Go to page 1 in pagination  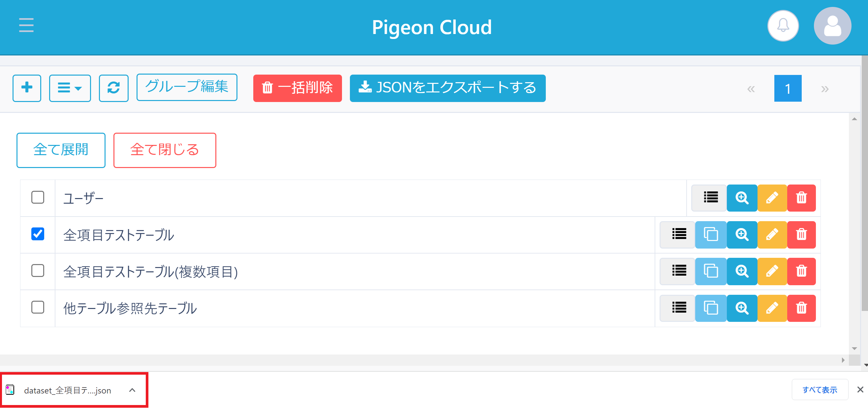pos(788,88)
